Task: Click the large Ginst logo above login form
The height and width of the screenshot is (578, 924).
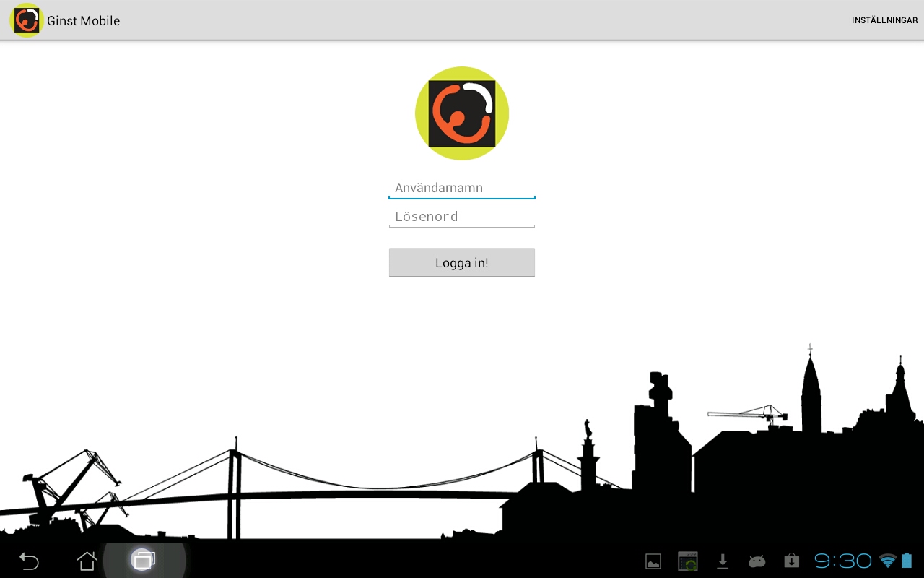Action: (x=462, y=113)
